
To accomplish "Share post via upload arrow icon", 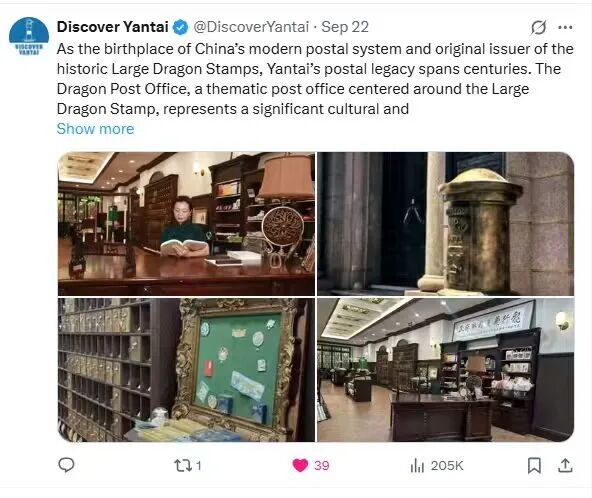I will point(565,465).
